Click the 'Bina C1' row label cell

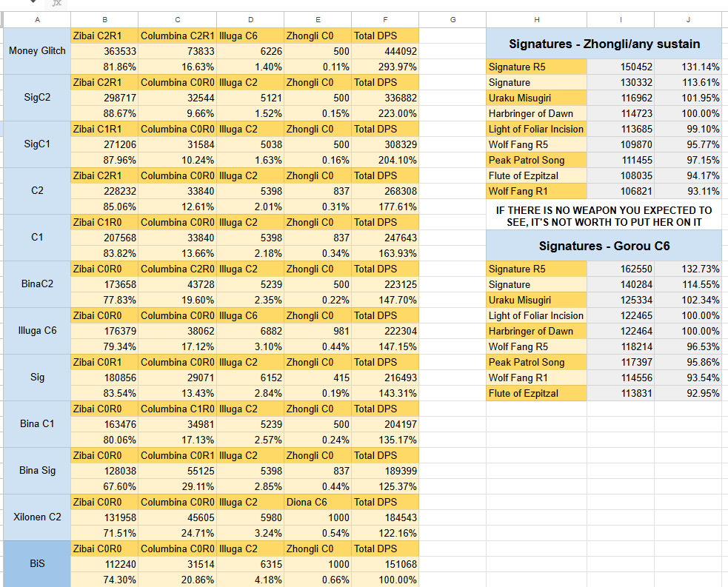[37, 424]
